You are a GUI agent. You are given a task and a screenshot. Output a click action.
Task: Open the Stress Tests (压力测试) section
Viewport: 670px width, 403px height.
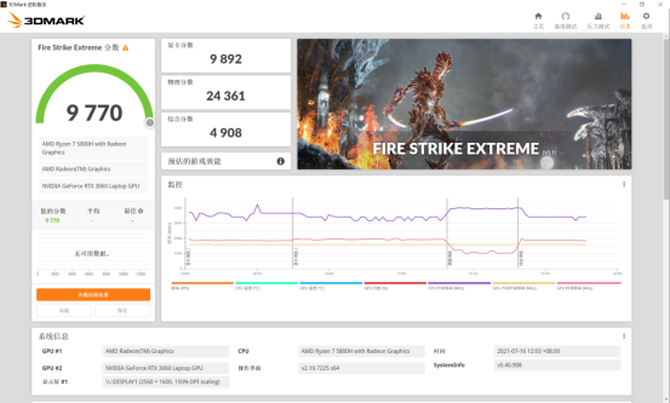pyautogui.click(x=598, y=20)
